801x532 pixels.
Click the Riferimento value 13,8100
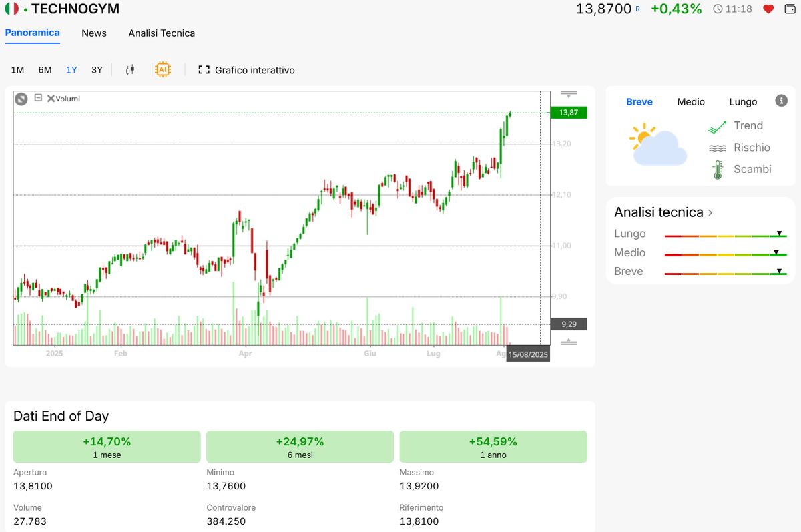tap(419, 521)
